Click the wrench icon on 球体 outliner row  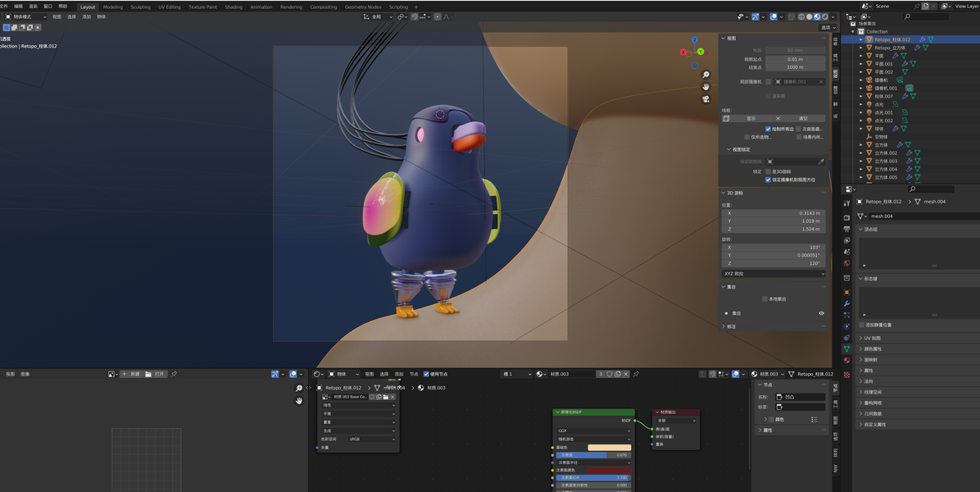pyautogui.click(x=896, y=129)
